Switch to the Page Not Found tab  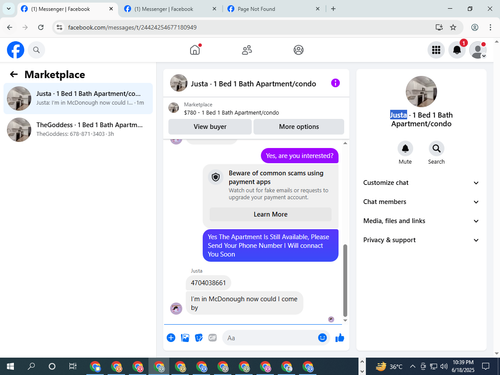(x=273, y=9)
